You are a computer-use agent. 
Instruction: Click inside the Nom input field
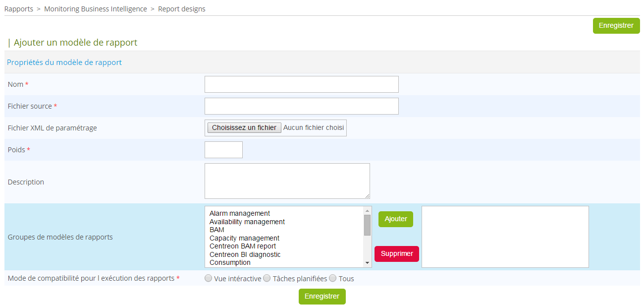pyautogui.click(x=301, y=84)
